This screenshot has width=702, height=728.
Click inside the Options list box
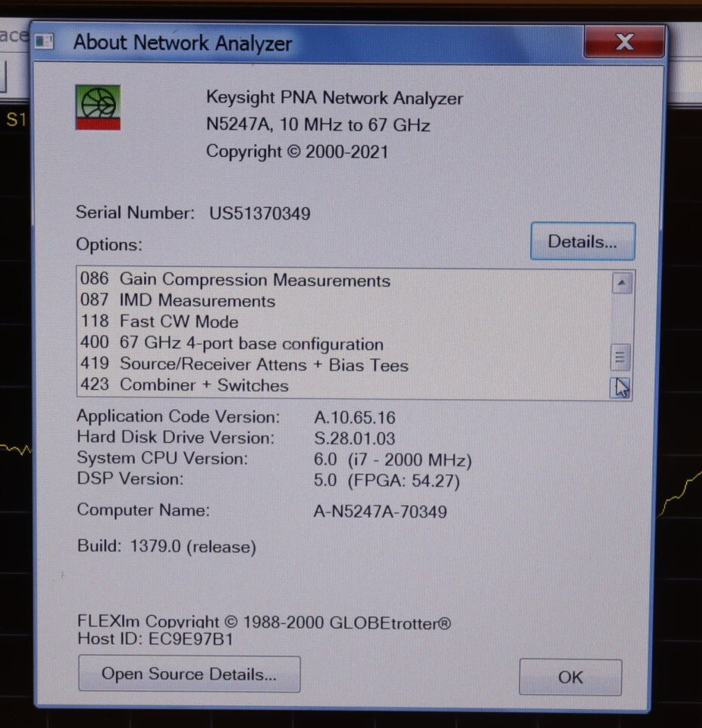click(x=341, y=334)
